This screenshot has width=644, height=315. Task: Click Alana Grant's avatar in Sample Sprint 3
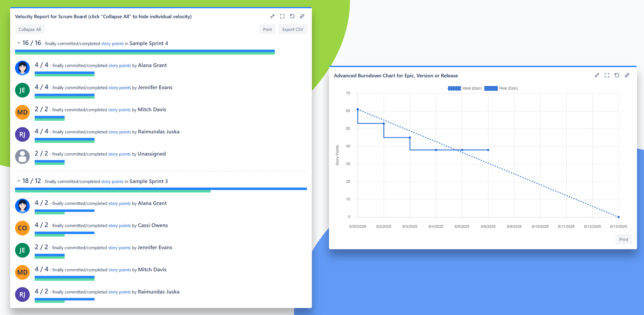[x=22, y=206]
